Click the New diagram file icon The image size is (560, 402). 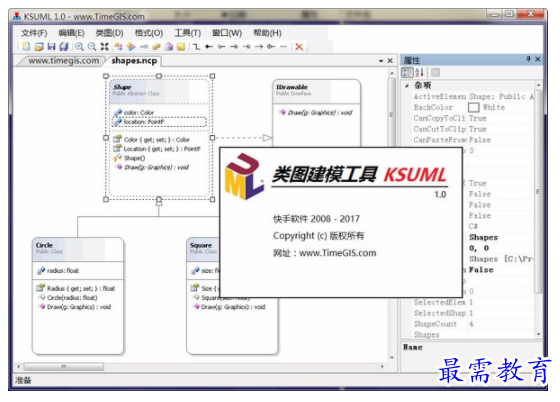pos(26,46)
